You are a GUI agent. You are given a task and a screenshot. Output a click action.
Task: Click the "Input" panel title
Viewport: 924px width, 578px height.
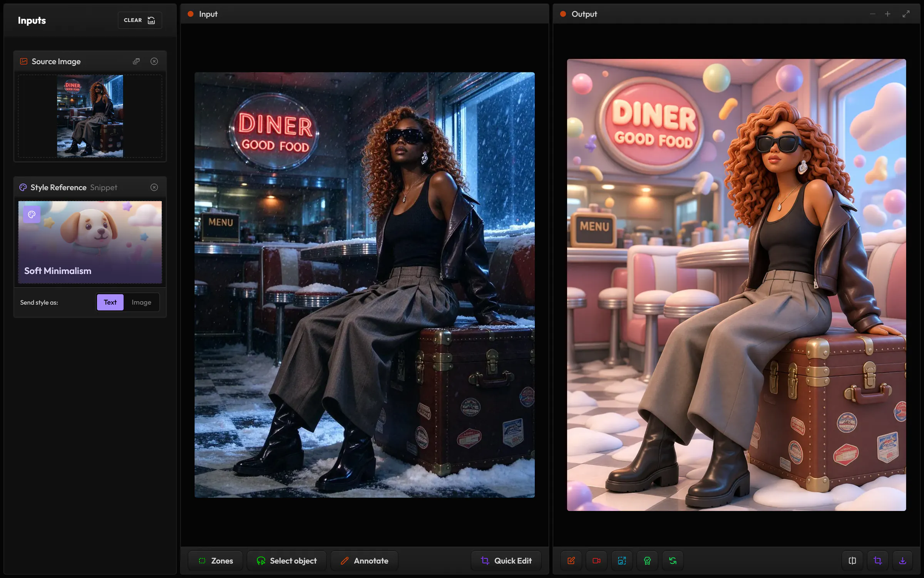(208, 14)
